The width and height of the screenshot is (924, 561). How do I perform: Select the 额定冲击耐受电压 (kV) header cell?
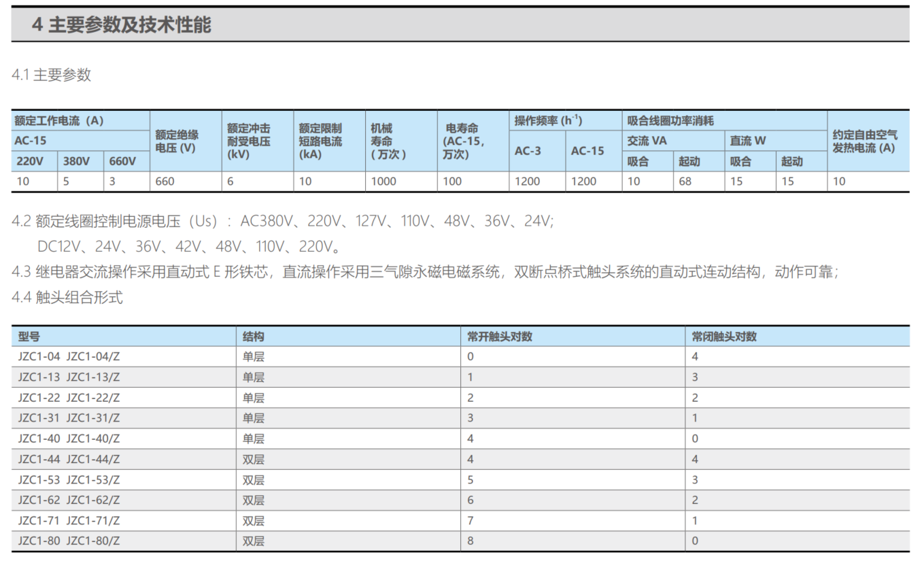coord(248,141)
